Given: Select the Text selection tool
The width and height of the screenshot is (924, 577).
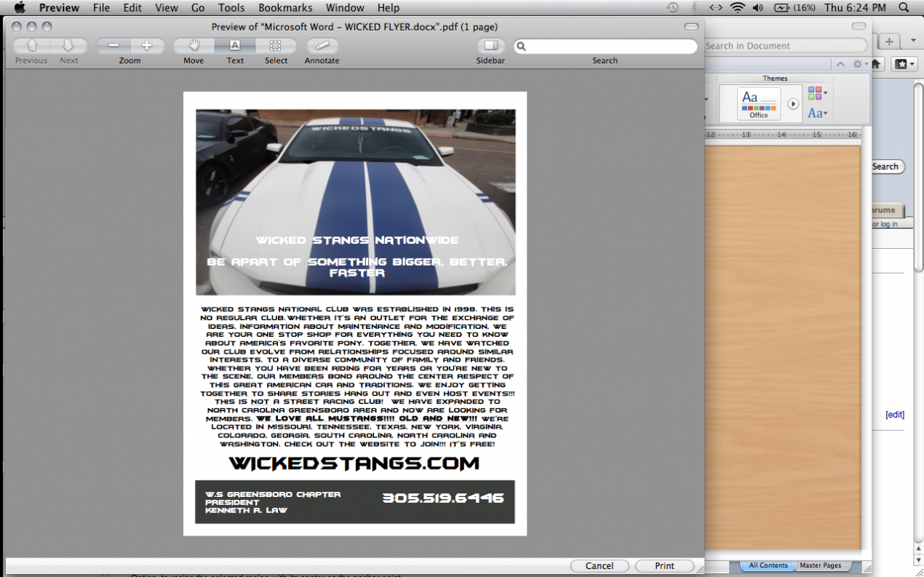Looking at the screenshot, I should pos(235,46).
